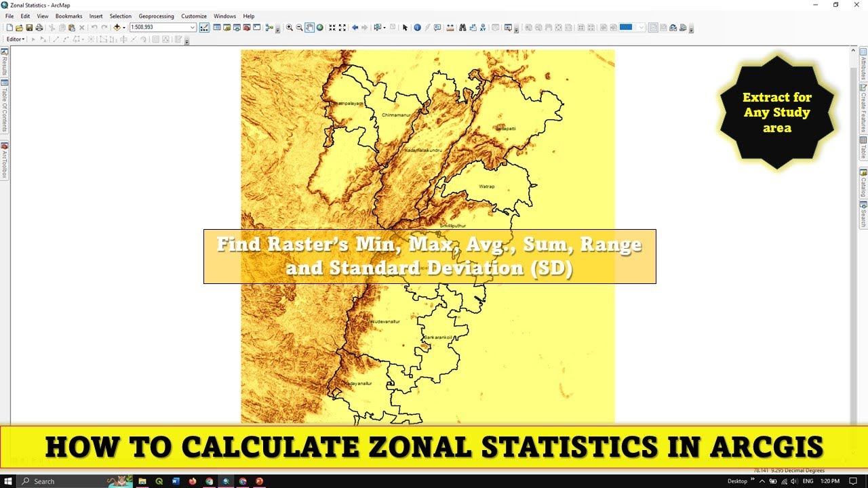Screen dimensions: 868x488
Task: Click the Print icon in toolbar
Action: tap(39, 28)
